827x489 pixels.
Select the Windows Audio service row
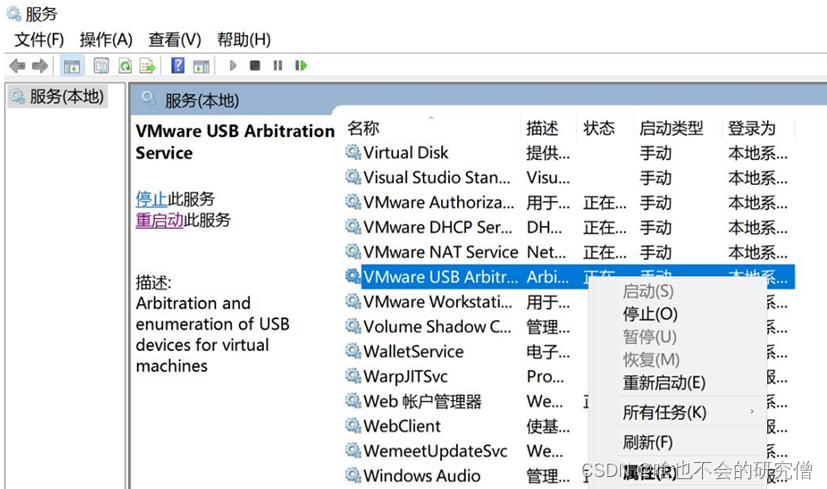pos(467,475)
